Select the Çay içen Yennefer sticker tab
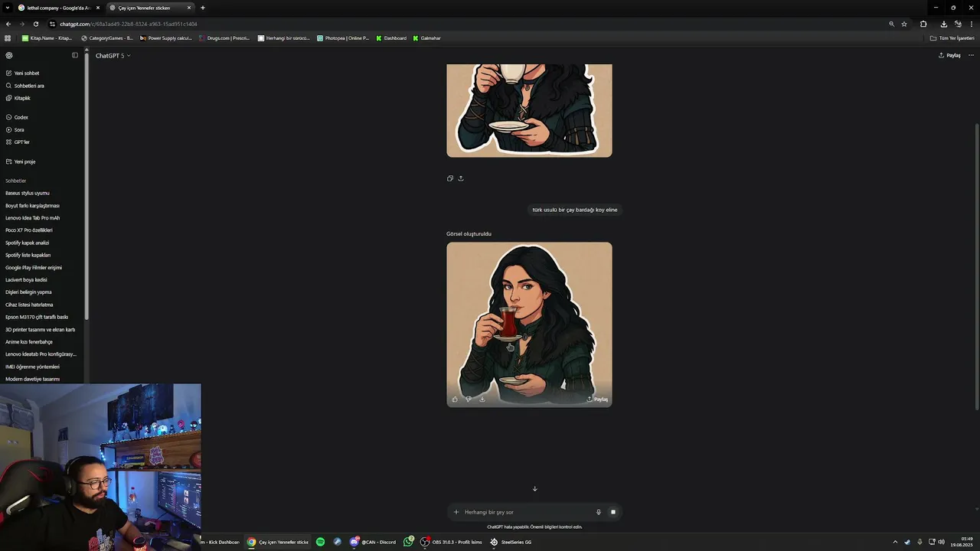This screenshot has width=980, height=551. (x=150, y=8)
